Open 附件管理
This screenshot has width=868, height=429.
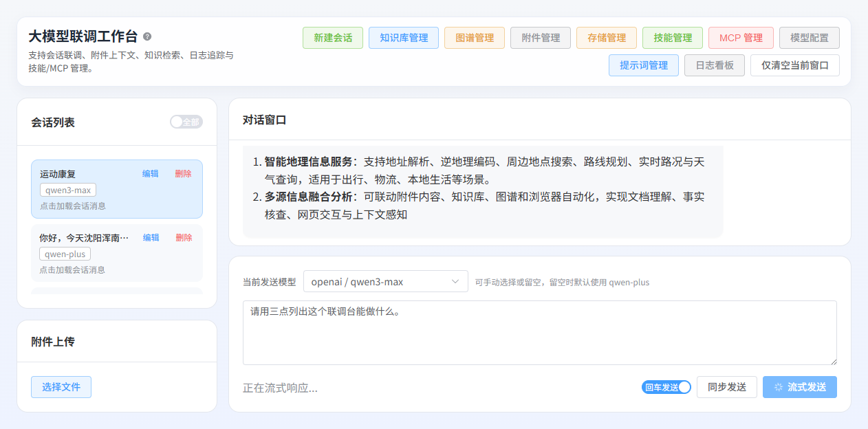pyautogui.click(x=541, y=38)
